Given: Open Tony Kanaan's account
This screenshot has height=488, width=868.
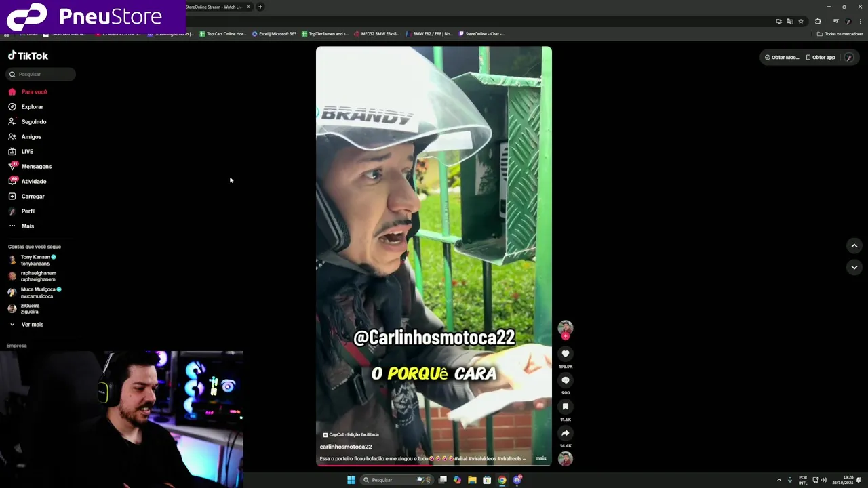Looking at the screenshot, I should (x=32, y=260).
